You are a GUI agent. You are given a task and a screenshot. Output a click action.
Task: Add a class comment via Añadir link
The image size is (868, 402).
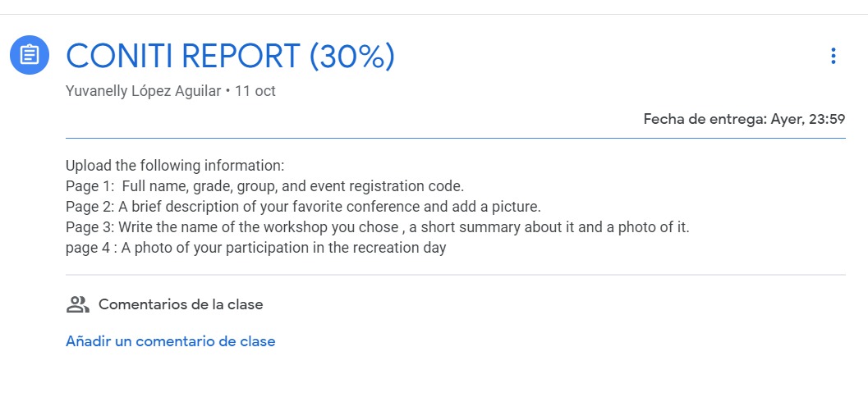171,341
